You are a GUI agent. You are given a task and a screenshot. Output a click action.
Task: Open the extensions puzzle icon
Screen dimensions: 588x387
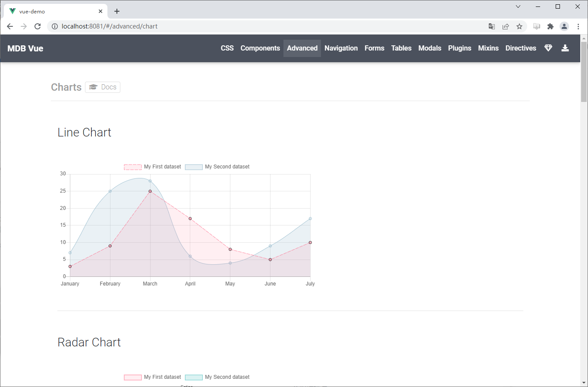coord(550,26)
